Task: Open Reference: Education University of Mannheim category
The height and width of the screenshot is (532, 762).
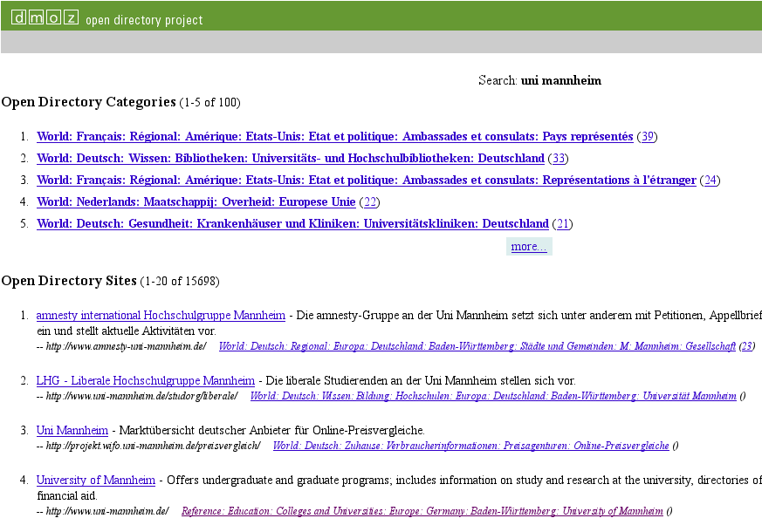Action: (421, 511)
